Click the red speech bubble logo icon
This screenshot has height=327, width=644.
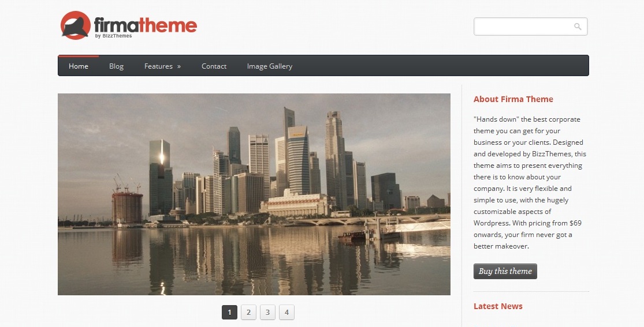pos(75,25)
